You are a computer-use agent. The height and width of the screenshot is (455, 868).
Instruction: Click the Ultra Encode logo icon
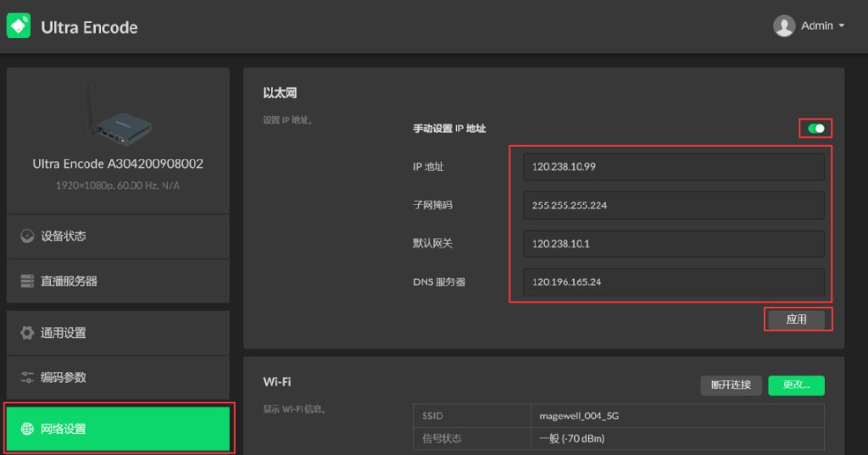click(x=19, y=26)
